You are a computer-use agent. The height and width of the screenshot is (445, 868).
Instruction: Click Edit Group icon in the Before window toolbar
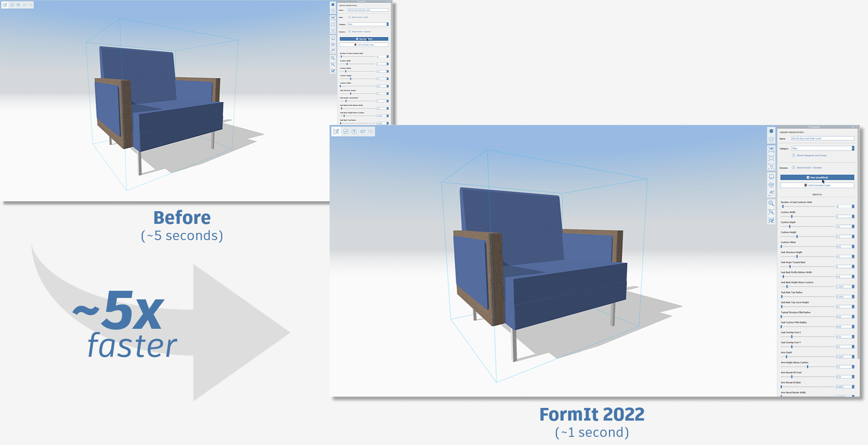click(5, 5)
